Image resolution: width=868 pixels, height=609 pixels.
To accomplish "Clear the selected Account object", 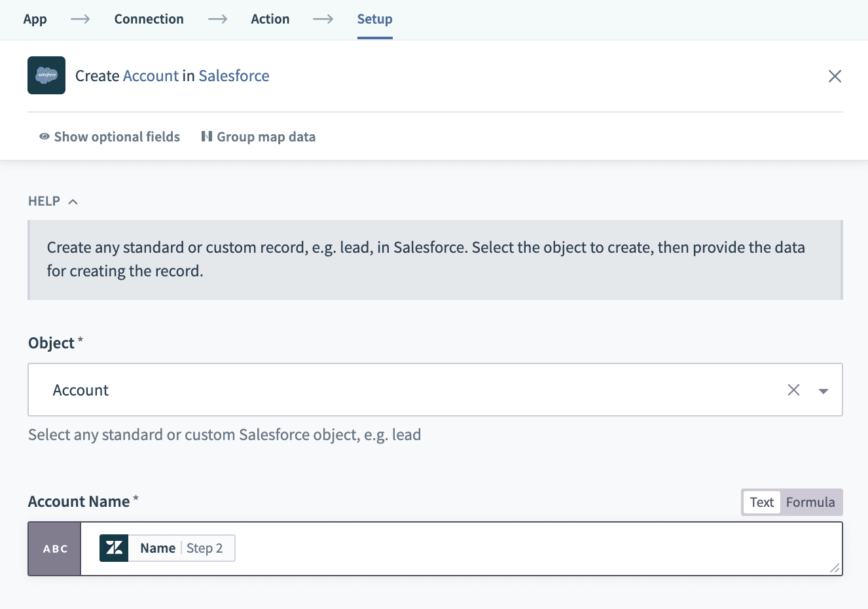I will [x=793, y=390].
